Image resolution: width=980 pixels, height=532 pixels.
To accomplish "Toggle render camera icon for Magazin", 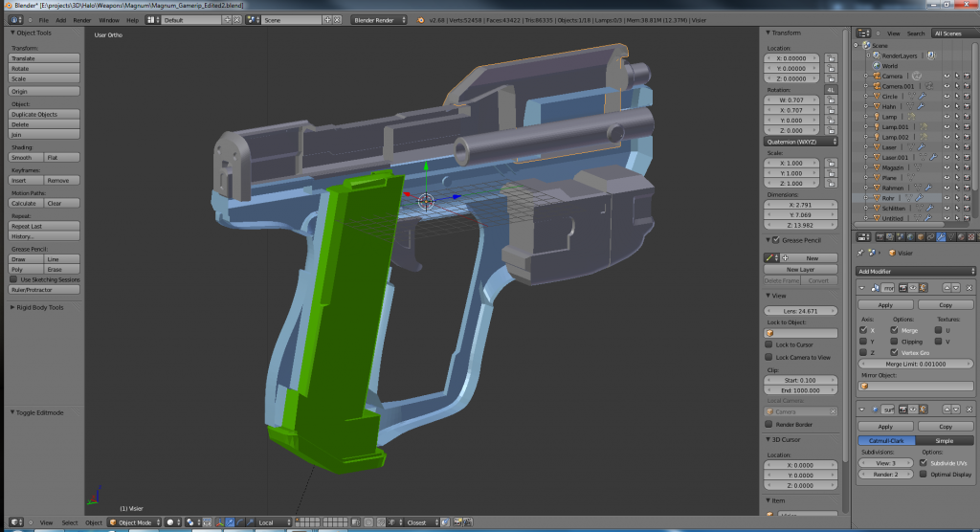I will tap(967, 167).
